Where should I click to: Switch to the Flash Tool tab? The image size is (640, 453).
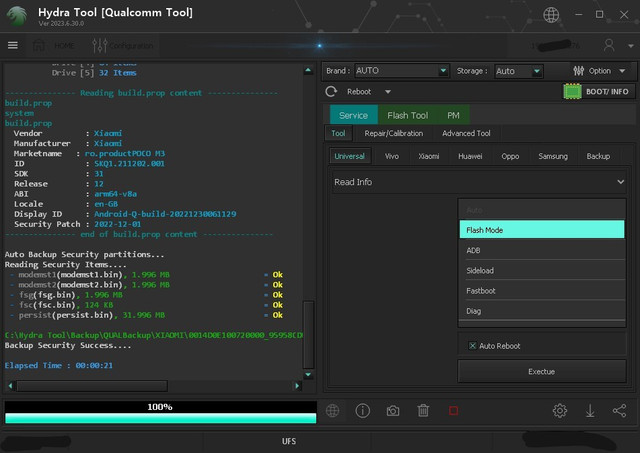407,115
